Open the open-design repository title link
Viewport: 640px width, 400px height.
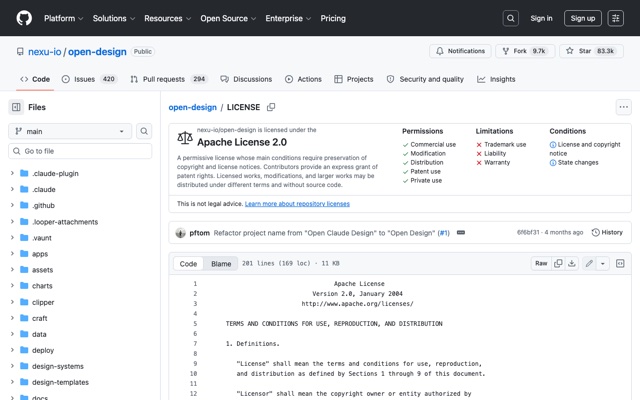click(x=97, y=51)
